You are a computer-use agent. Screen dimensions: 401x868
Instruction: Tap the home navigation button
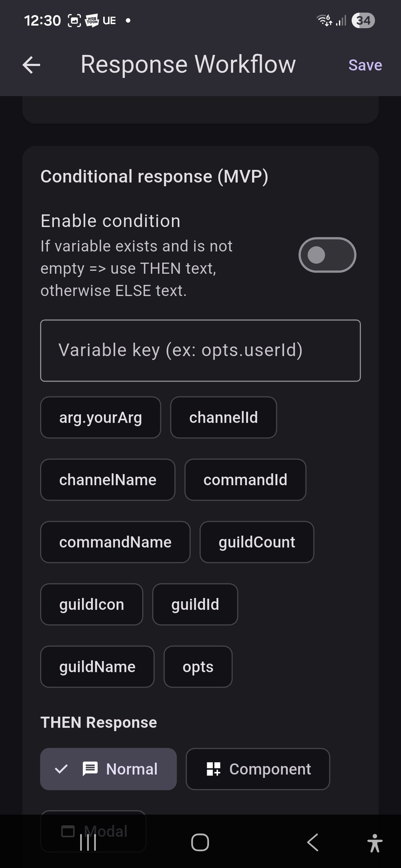(x=200, y=842)
